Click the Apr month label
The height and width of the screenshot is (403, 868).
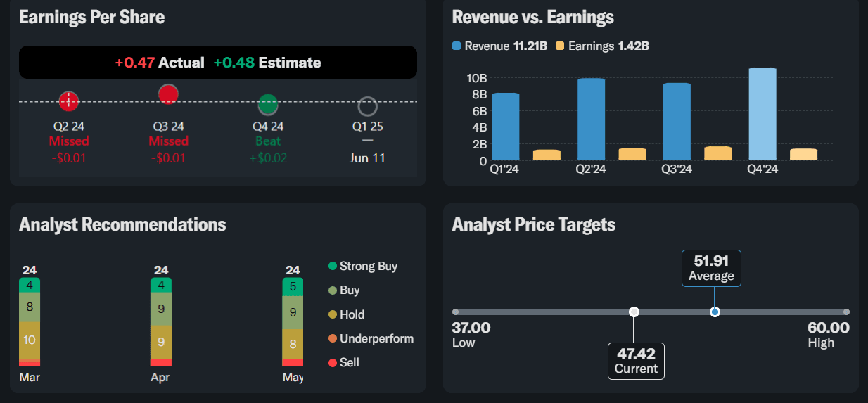tap(160, 378)
